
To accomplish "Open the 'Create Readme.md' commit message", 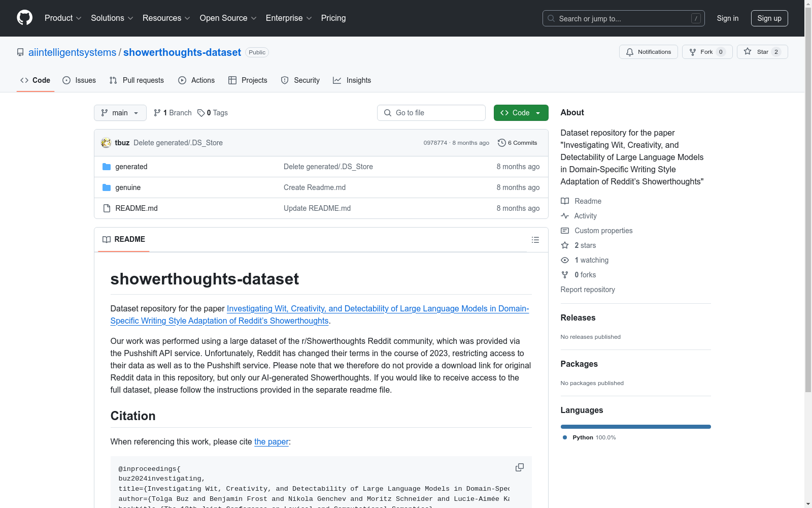I will [x=315, y=187].
